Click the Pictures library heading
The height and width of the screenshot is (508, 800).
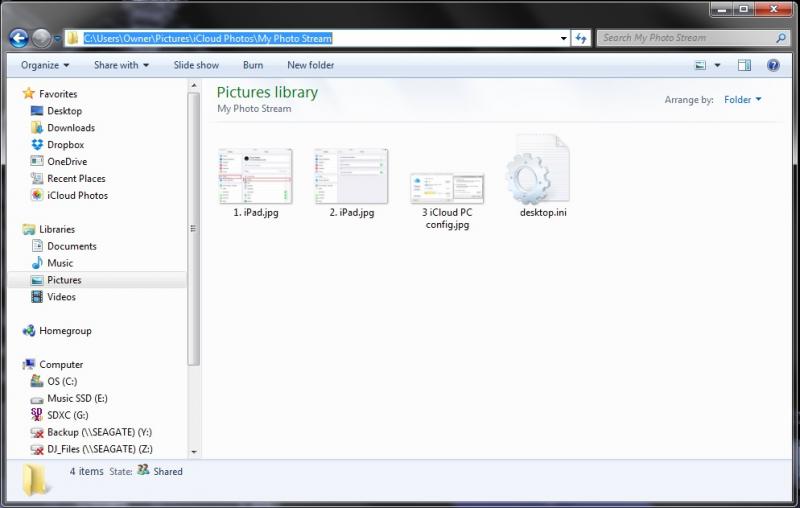(x=267, y=92)
